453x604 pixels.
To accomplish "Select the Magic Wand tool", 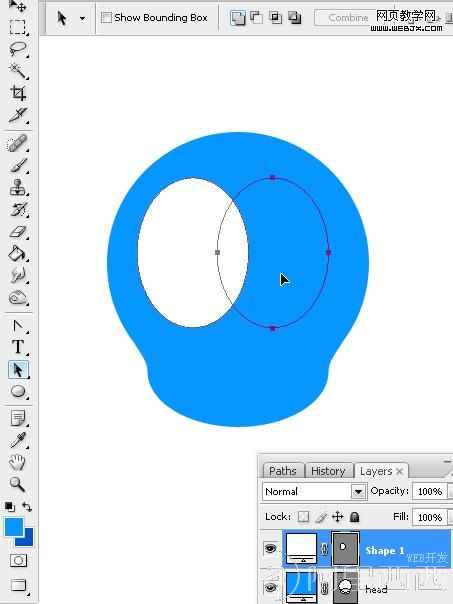I will pyautogui.click(x=17, y=71).
